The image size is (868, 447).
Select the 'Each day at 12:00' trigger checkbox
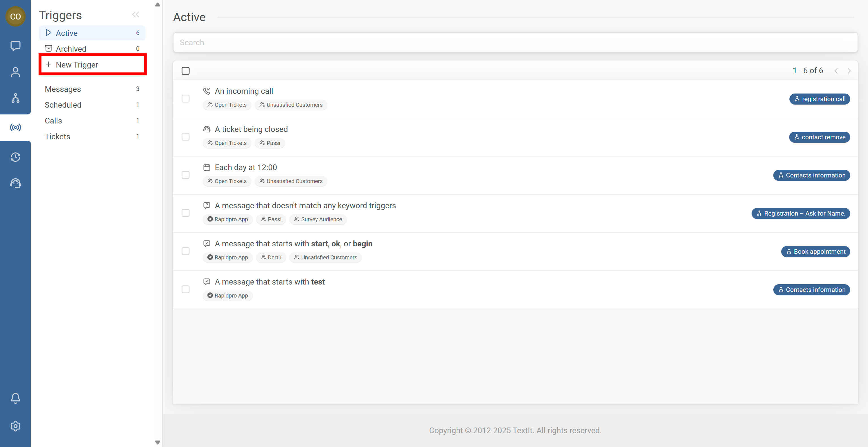pos(185,175)
